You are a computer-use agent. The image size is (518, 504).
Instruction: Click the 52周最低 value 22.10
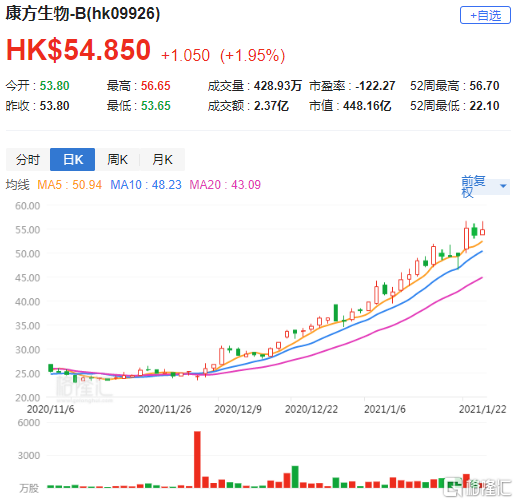[484, 106]
